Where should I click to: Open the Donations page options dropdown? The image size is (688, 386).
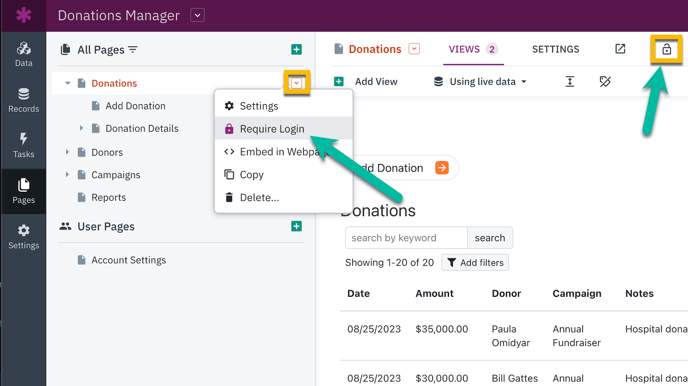coord(297,82)
